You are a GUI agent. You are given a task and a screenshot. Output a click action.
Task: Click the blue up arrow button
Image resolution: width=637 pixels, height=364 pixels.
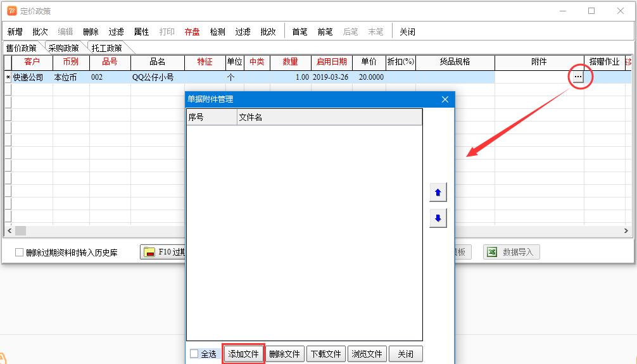[438, 192]
